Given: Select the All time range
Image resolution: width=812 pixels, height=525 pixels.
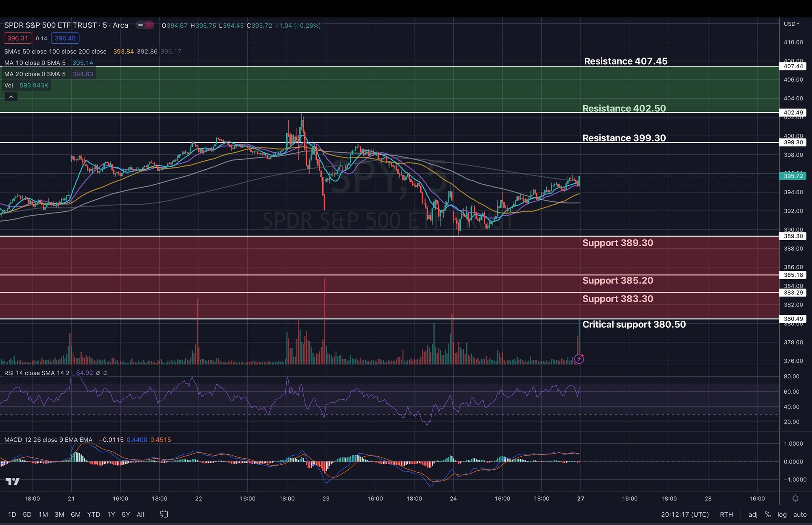Looking at the screenshot, I should [x=140, y=514].
